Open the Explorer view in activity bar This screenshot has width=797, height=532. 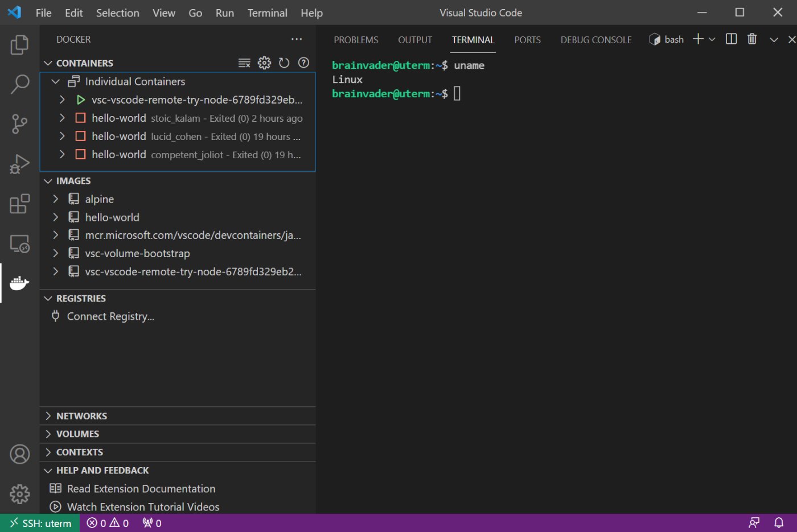click(19, 45)
